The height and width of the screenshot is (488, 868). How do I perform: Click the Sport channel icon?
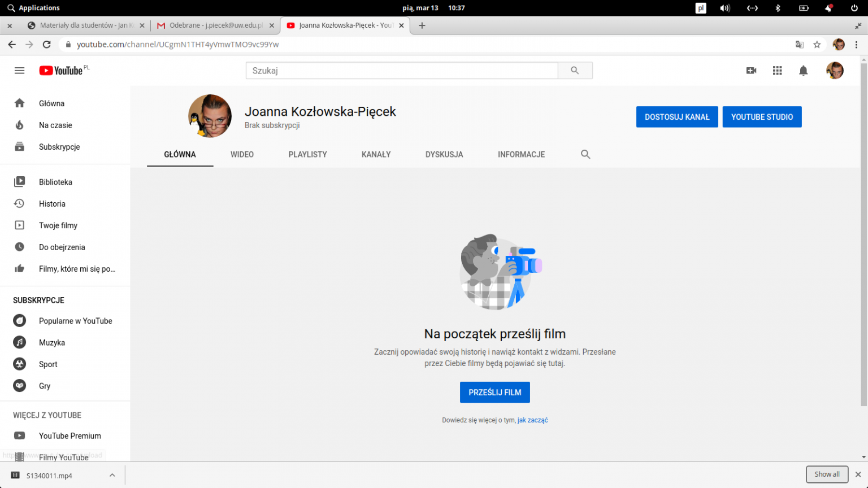pos(20,364)
